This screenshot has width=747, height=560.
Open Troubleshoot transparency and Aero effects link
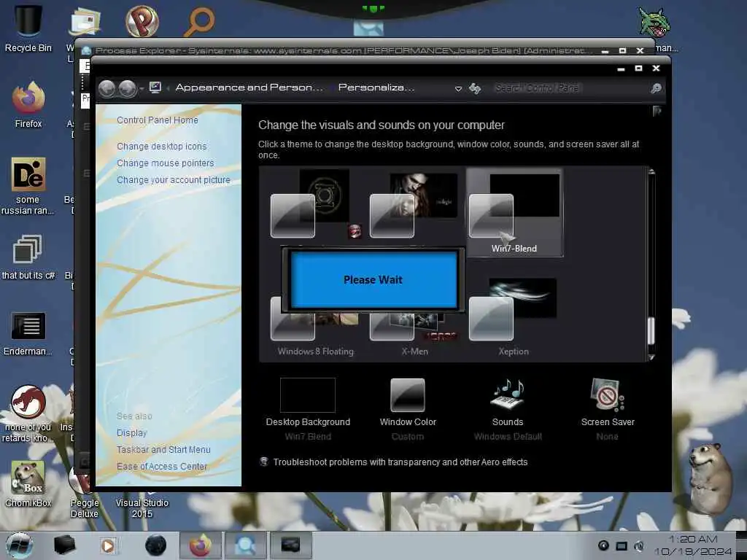coord(400,462)
